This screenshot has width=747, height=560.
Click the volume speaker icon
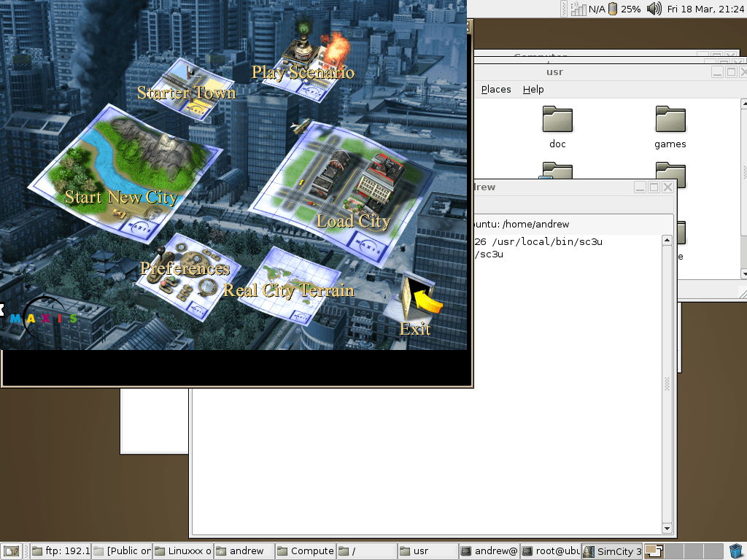tap(654, 9)
